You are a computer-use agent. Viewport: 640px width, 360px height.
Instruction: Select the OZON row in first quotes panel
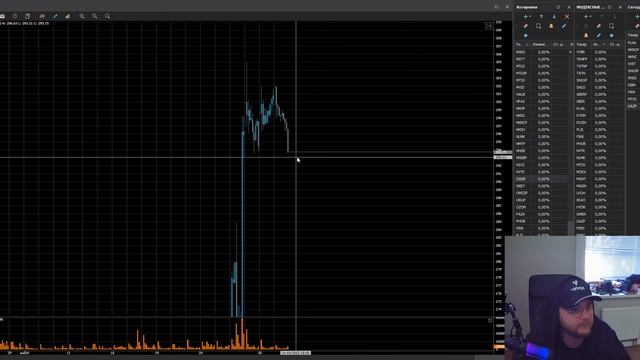[541, 207]
